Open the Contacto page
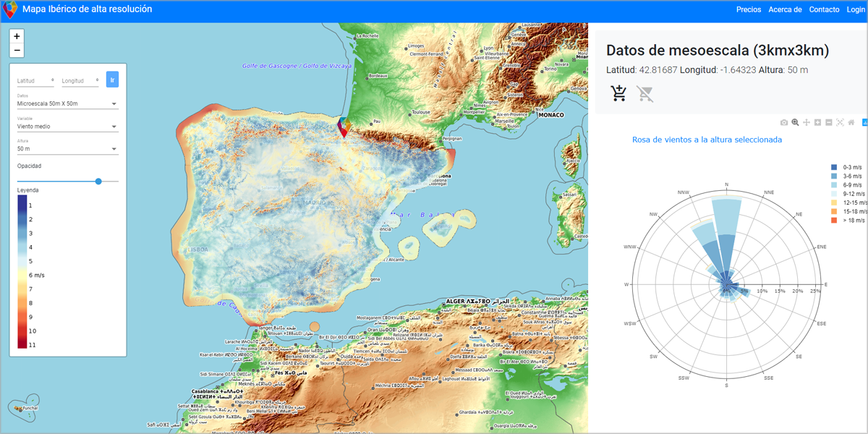868x434 pixels. tap(824, 9)
